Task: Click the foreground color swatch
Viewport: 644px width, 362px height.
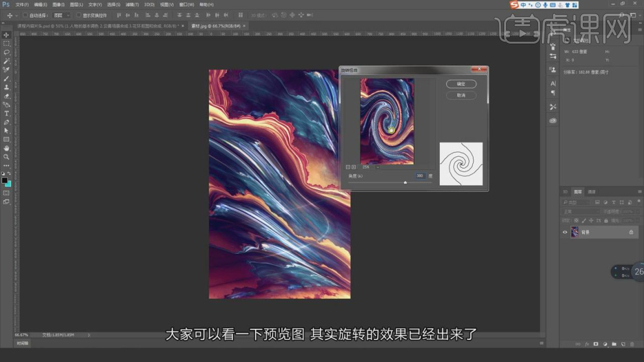Action: 5,180
